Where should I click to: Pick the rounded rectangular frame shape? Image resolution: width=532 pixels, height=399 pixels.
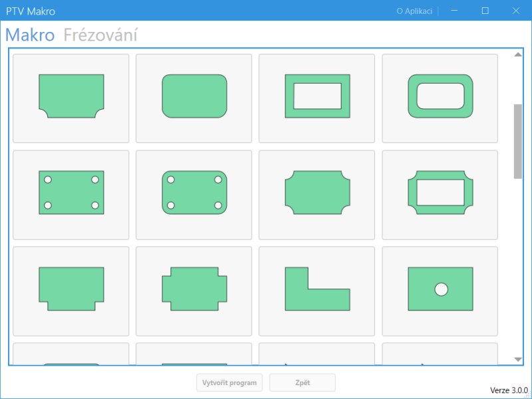tap(440, 98)
